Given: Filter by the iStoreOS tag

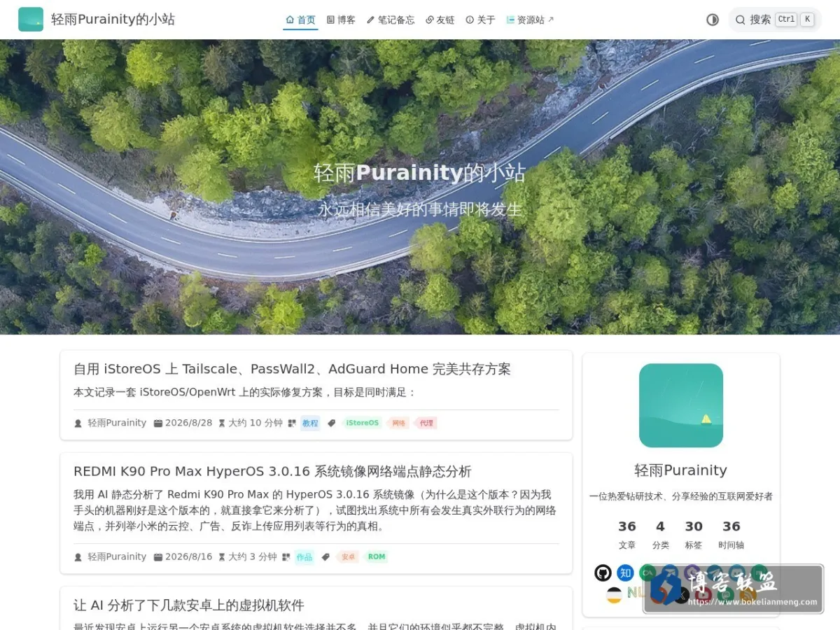Looking at the screenshot, I should coord(362,423).
